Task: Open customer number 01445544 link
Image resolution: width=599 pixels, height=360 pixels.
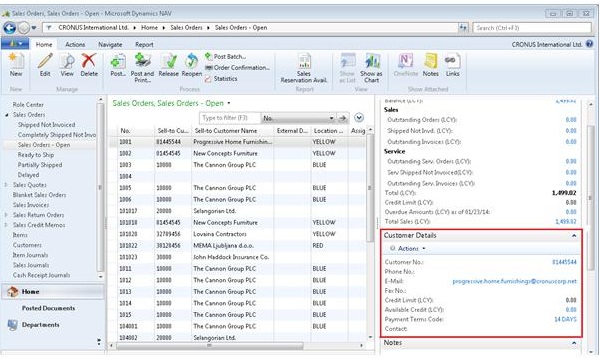Action: [564, 262]
